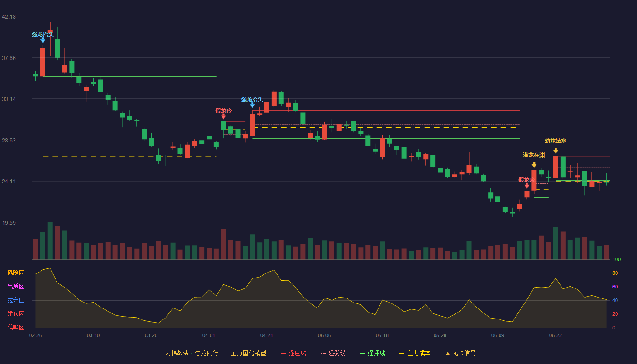637x364 pixels.
Task: Click the yellow triangle beside 龙吟信号
Action: [448, 353]
